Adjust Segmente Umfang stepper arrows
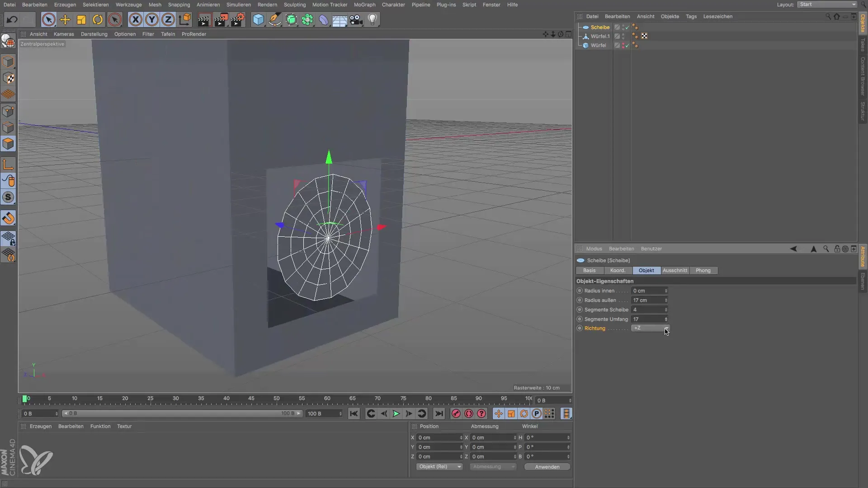This screenshot has height=488, width=868. click(666, 319)
